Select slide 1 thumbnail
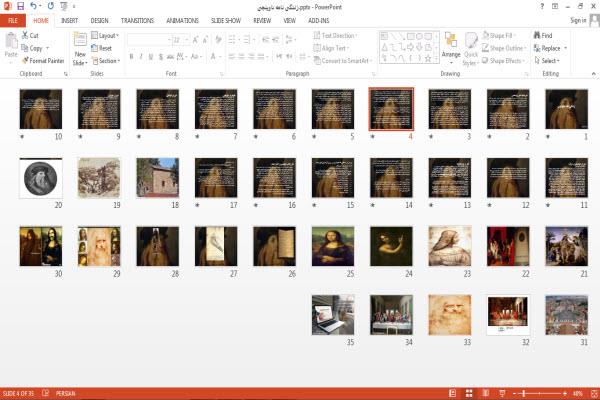 [567, 109]
